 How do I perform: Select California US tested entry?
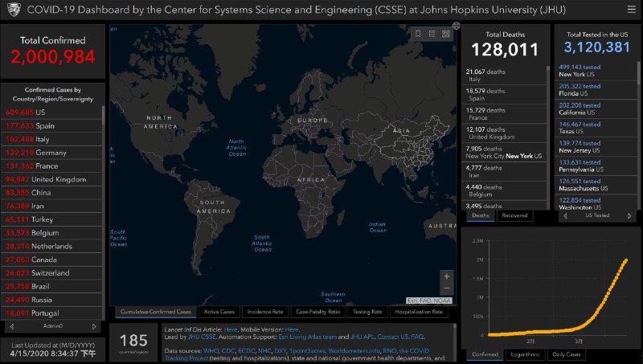[x=596, y=109]
